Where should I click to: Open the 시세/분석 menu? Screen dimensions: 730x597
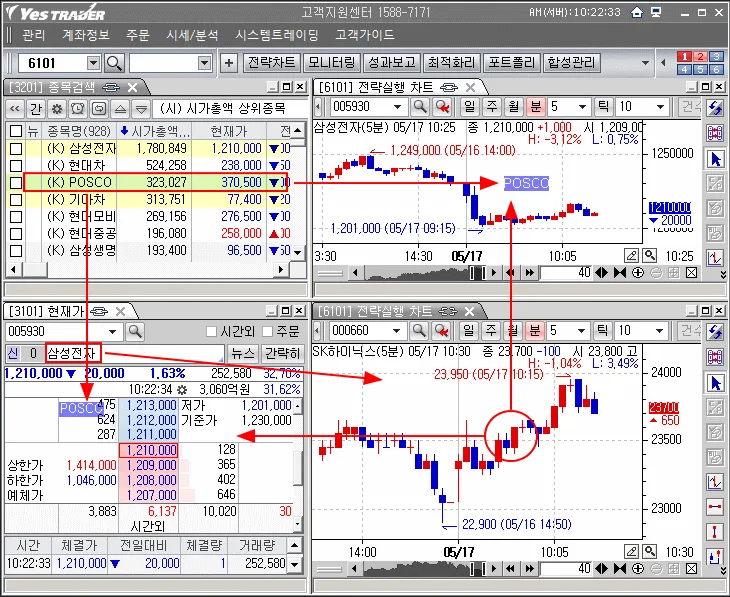(192, 35)
